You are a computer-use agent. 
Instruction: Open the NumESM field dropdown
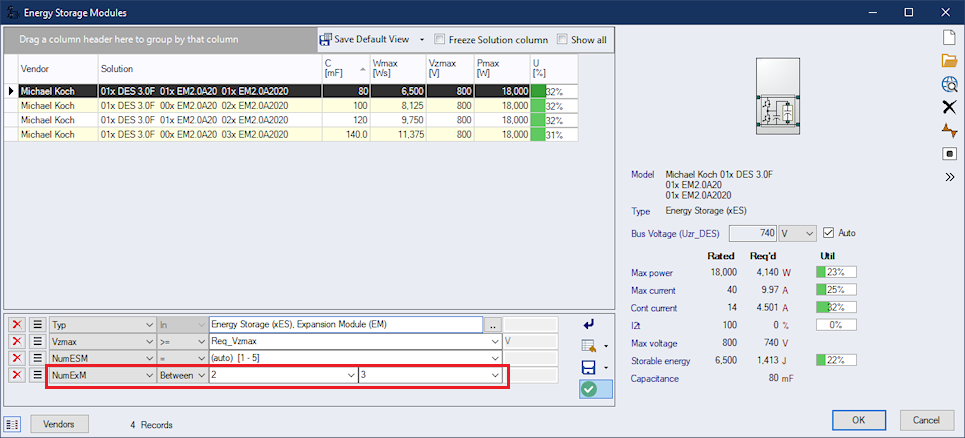click(x=149, y=358)
